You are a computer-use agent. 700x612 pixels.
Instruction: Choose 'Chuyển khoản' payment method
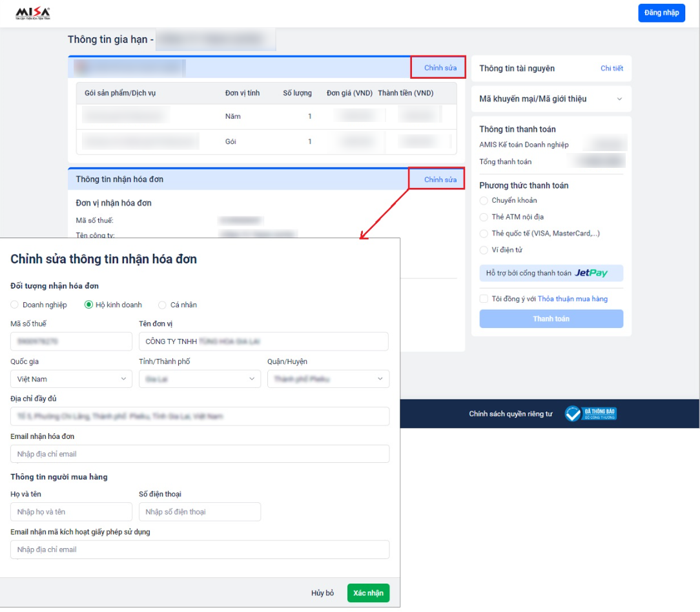tap(484, 201)
